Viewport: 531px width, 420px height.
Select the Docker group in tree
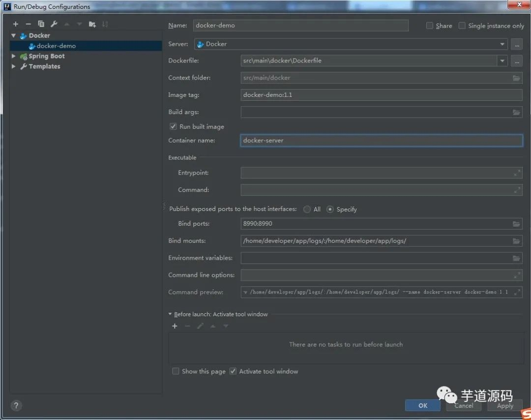[x=39, y=35]
